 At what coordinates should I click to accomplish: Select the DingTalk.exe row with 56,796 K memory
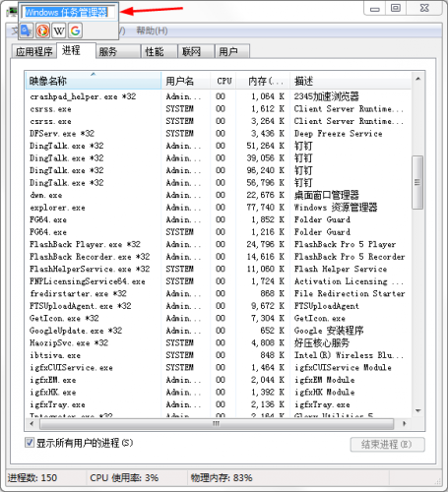pos(219,183)
